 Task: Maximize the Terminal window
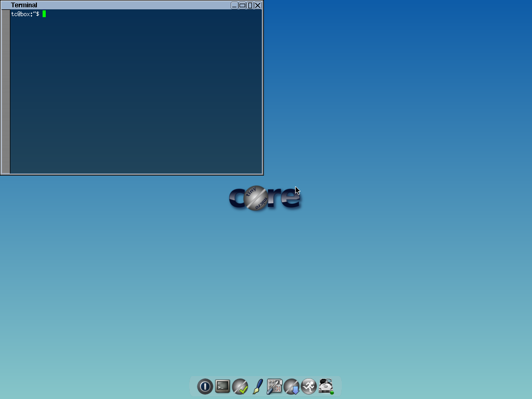click(242, 5)
